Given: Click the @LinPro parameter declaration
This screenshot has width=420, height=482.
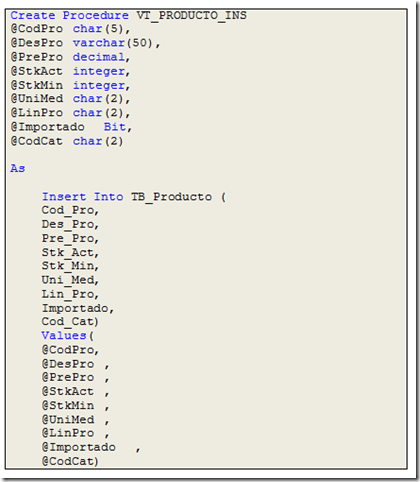Looking at the screenshot, I should 70,113.
